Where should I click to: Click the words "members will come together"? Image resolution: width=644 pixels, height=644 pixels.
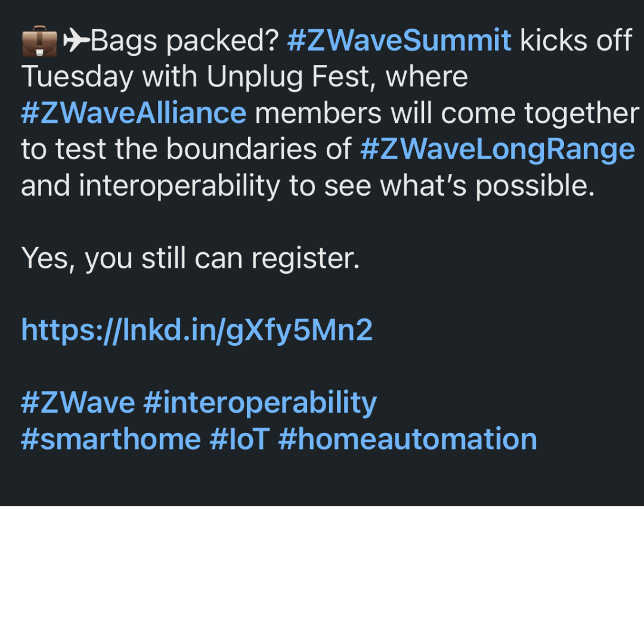pos(447,113)
